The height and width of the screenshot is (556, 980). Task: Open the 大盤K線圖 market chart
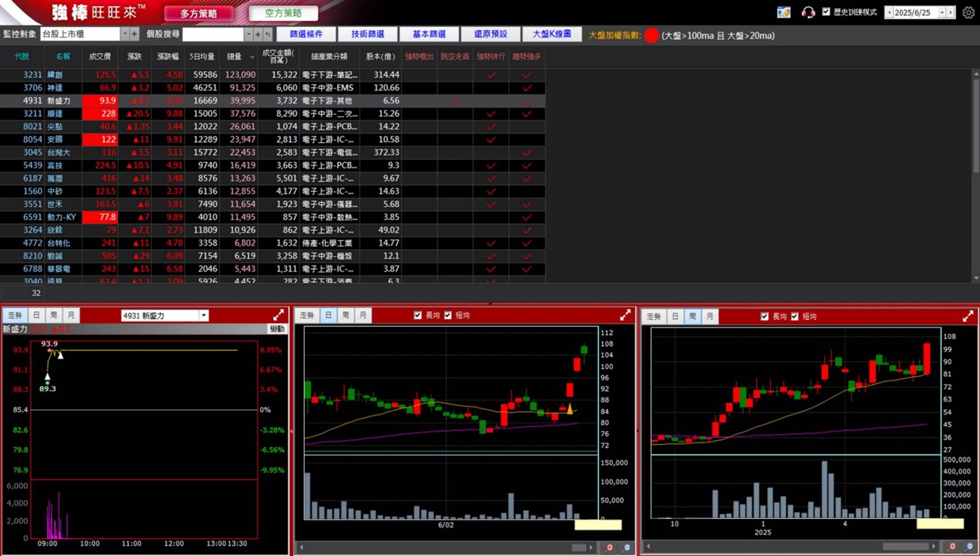(x=553, y=35)
